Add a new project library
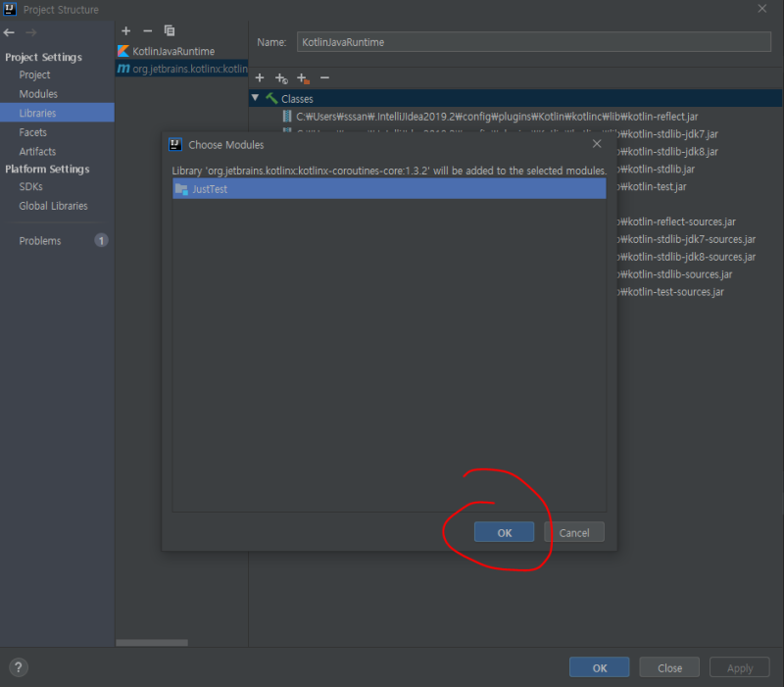The image size is (784, 687). coord(125,30)
